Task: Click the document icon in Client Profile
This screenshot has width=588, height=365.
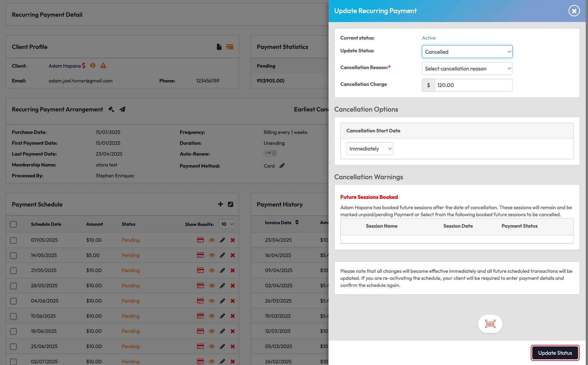Action: click(219, 47)
